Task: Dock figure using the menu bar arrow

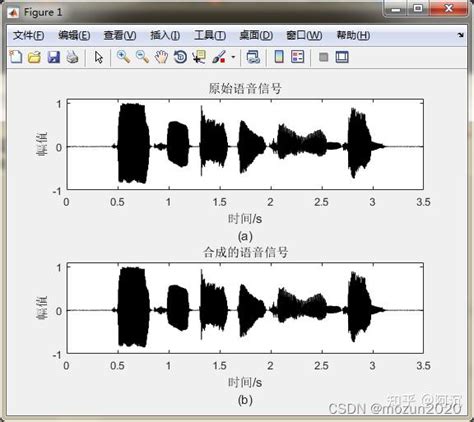Action: point(461,35)
